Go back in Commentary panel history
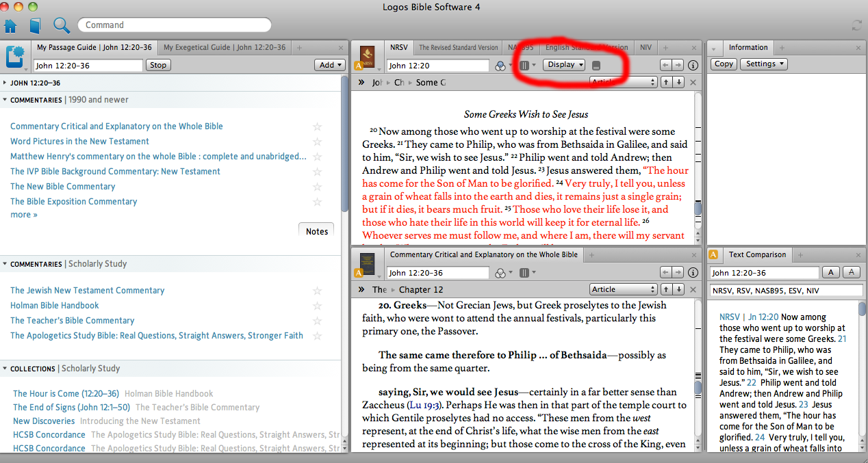868x463 pixels. pyautogui.click(x=665, y=272)
